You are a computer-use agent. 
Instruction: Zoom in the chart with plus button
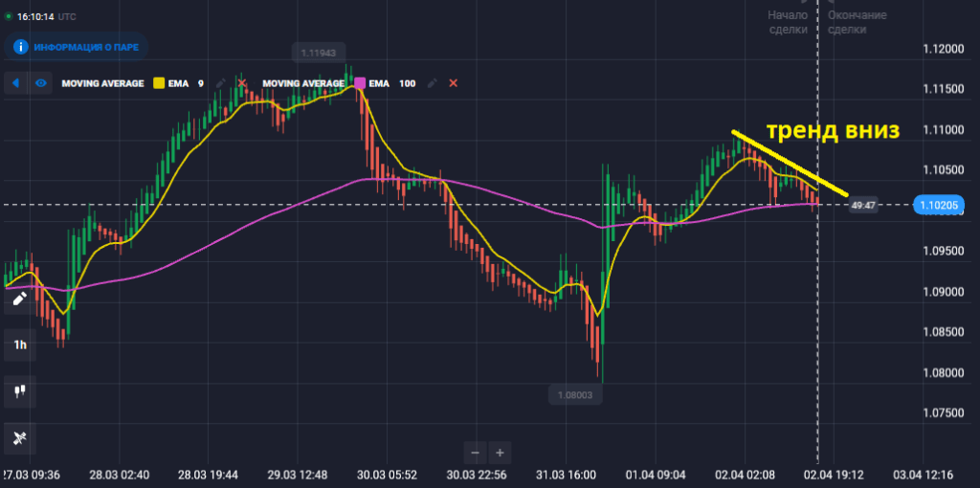pos(500,452)
